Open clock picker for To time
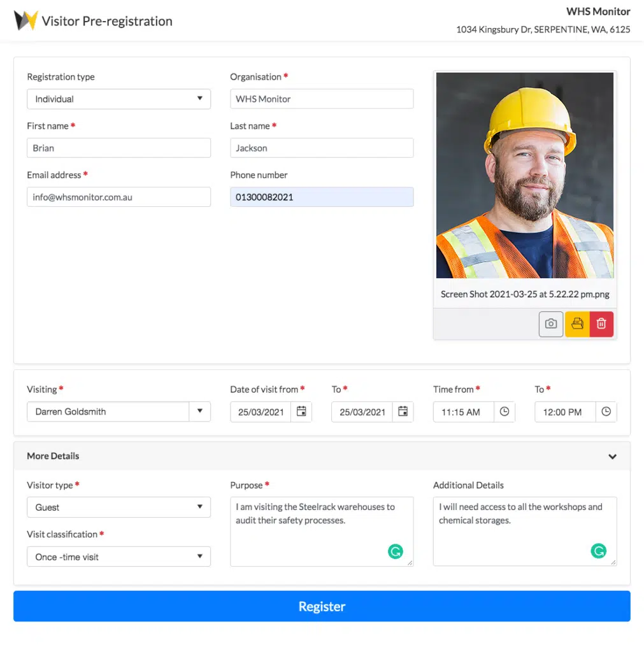This screenshot has width=644, height=652. [606, 412]
